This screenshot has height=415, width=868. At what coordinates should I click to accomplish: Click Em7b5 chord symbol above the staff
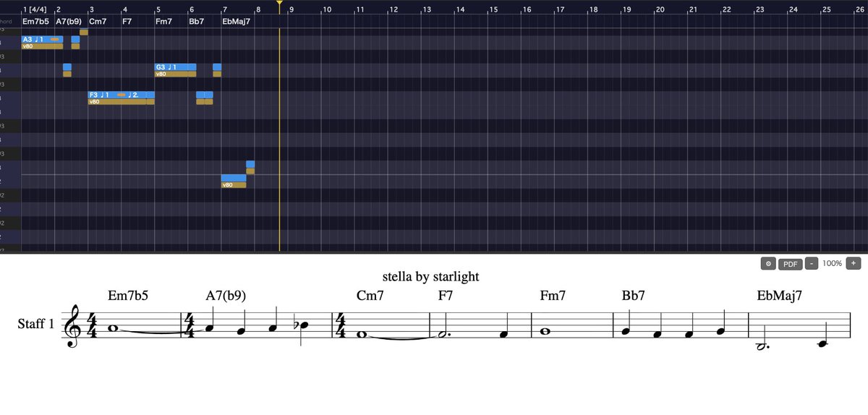point(128,296)
